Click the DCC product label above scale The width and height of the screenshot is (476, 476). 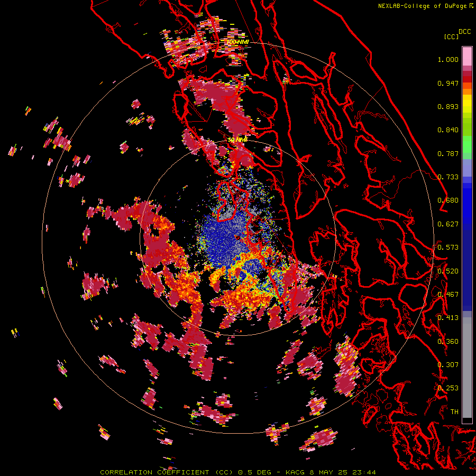pyautogui.click(x=464, y=32)
